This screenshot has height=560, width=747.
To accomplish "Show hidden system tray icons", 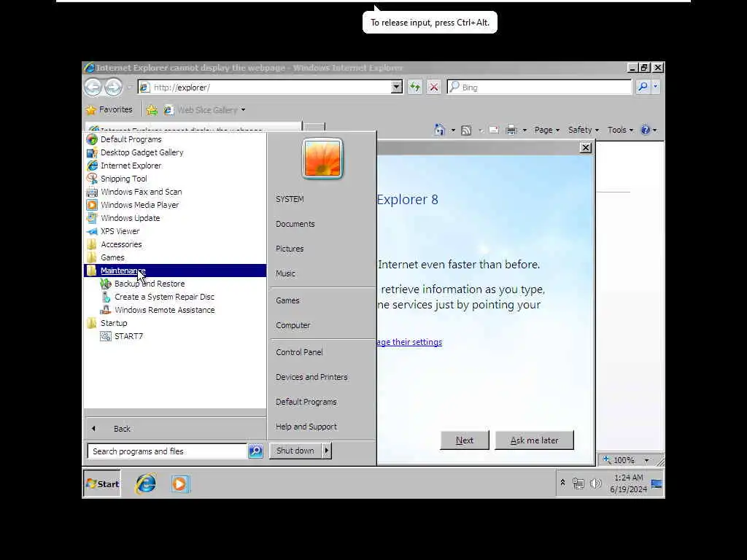I will [562, 483].
